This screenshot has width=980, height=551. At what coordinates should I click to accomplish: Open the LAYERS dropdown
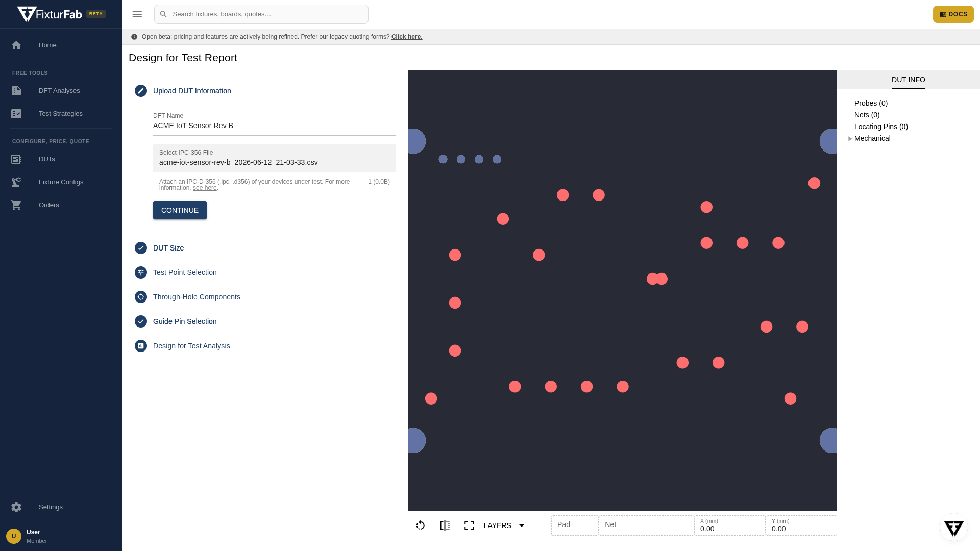(504, 525)
